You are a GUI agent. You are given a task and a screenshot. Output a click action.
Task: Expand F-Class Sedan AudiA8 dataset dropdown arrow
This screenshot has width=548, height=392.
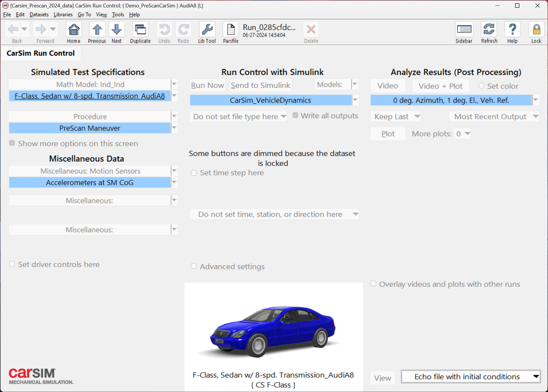click(x=174, y=96)
